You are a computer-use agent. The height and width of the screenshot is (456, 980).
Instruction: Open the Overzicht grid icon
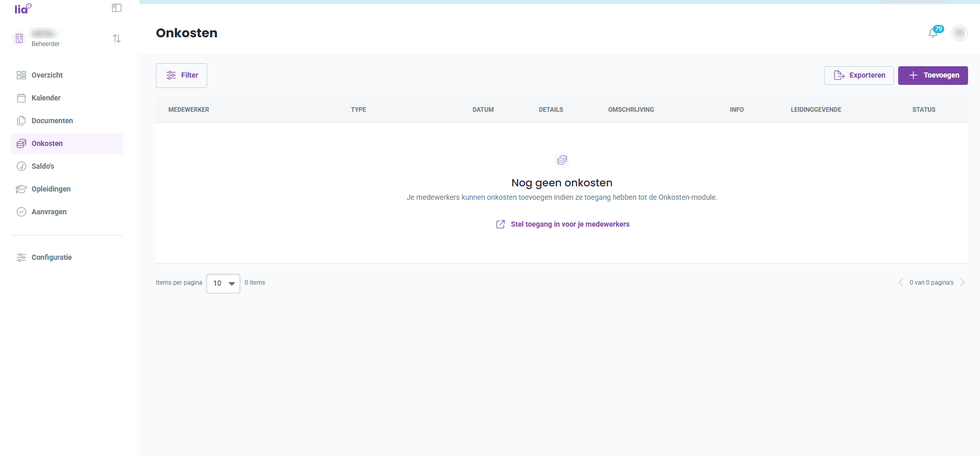click(x=21, y=75)
